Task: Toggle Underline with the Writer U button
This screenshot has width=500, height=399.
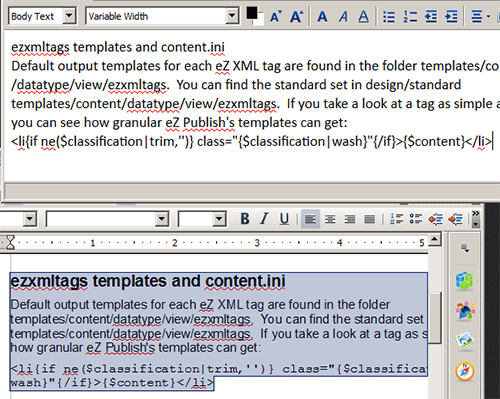Action: pos(284,219)
